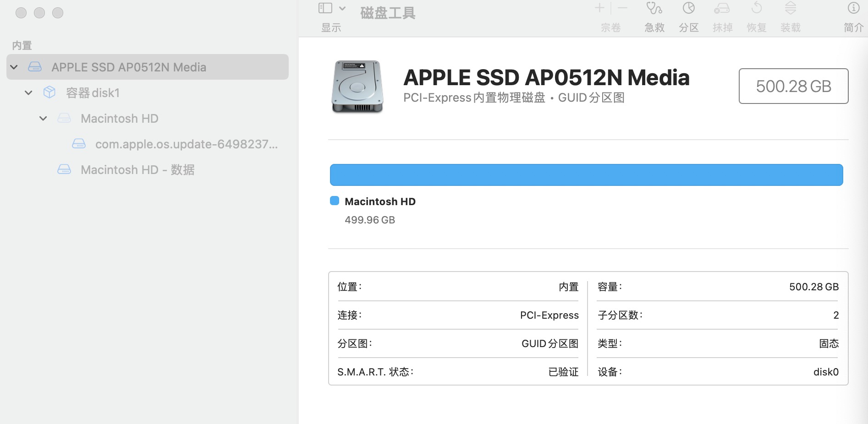Viewport: 868px width, 424px height.
Task: Click the blue Macintosh HD usage bar
Action: [586, 175]
